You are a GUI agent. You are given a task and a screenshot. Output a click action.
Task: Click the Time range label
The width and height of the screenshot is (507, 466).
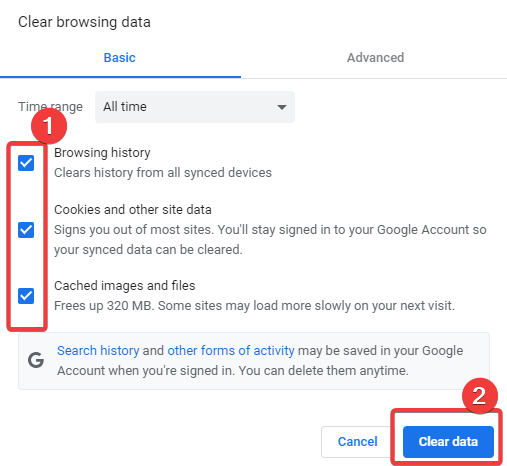(x=50, y=107)
